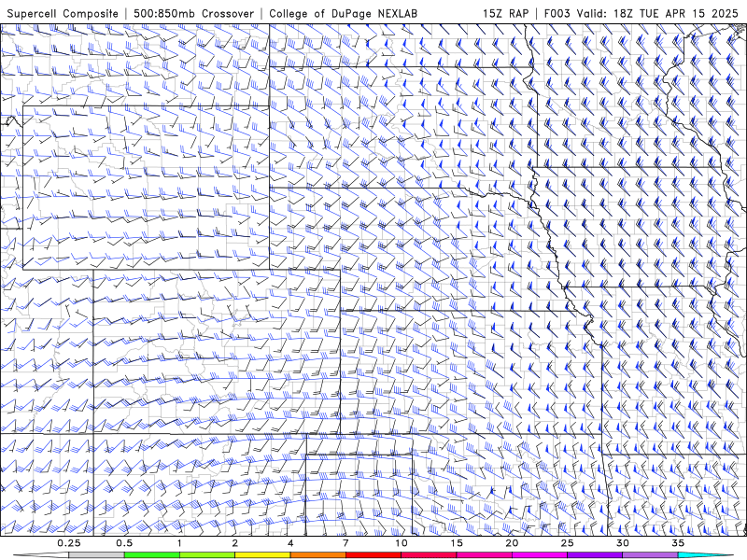The height and width of the screenshot is (560, 747).
Task: Click the lavender 30–35 color bar segment
Action: tap(650, 555)
